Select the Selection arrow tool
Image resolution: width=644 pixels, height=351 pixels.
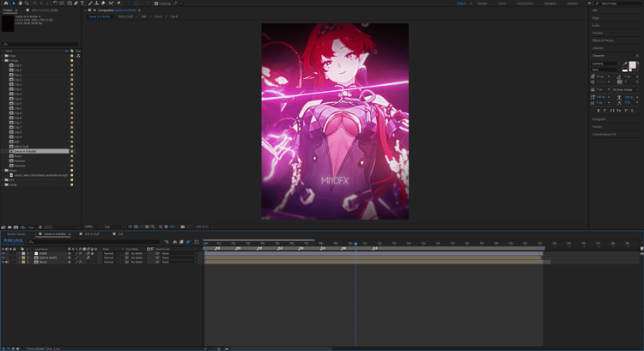coord(14,3)
